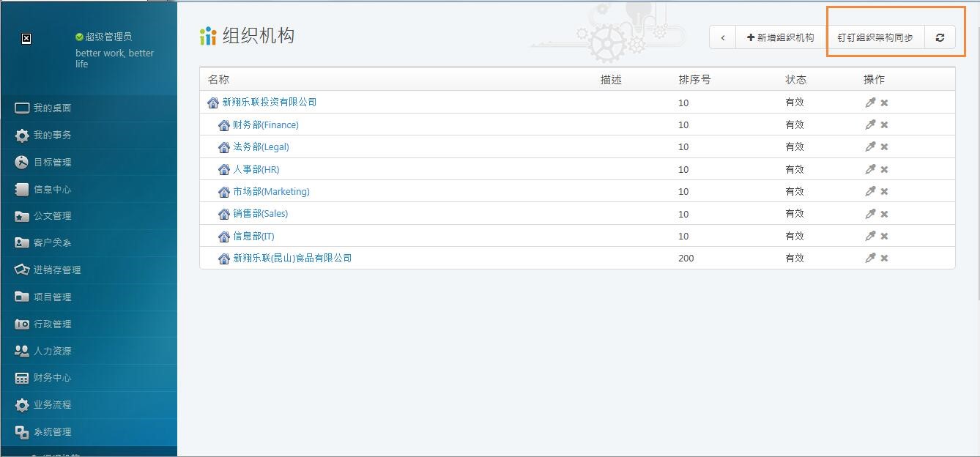Viewport: 980px width, 457px height.
Task: Delete 财务部(Finance) row X icon
Action: pos(884,125)
